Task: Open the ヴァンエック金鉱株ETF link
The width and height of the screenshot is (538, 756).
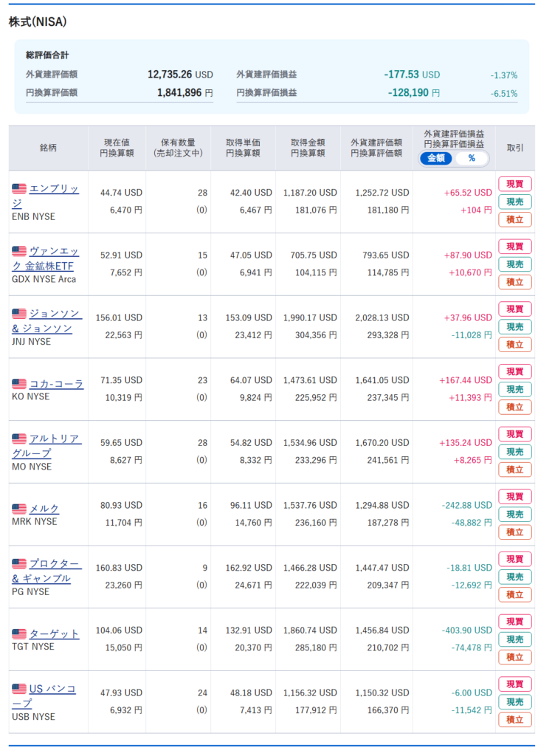Action: point(46,258)
